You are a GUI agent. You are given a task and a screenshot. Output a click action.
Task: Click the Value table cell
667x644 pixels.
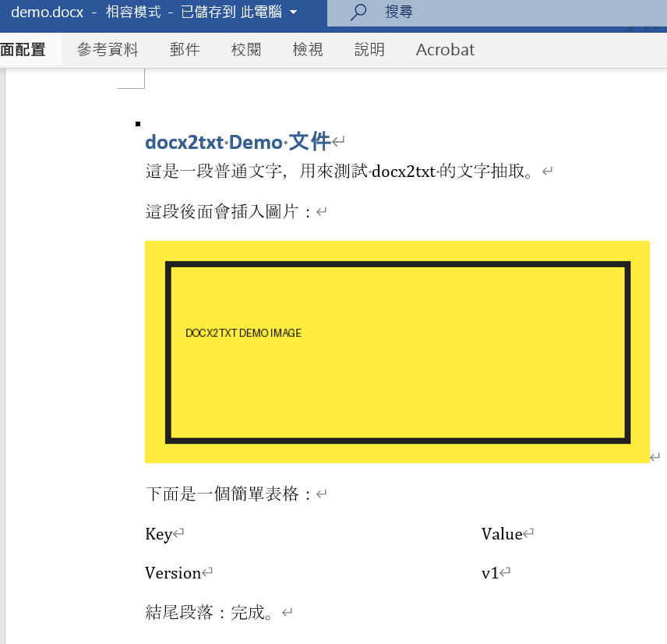click(502, 534)
